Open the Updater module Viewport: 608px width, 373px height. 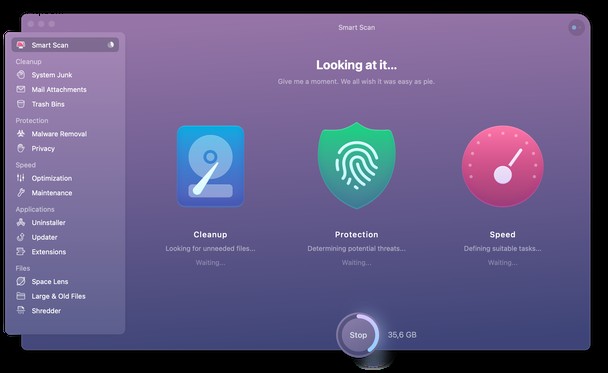coord(44,237)
